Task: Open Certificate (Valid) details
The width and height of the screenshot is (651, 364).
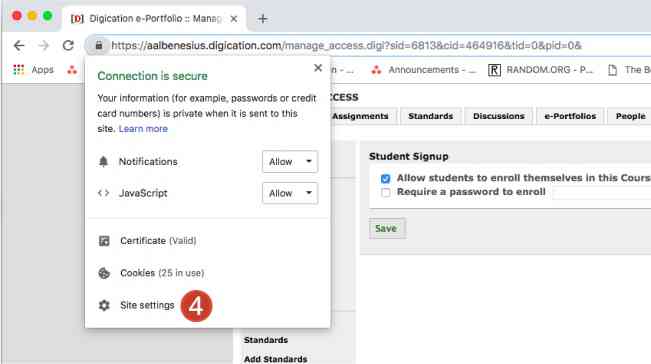Action: click(x=158, y=241)
